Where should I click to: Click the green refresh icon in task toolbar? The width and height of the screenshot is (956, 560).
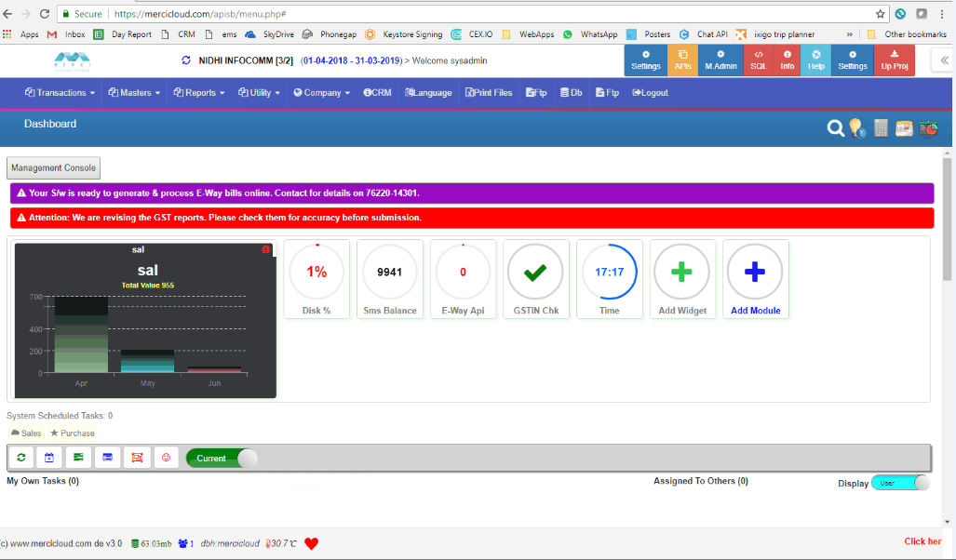20,458
